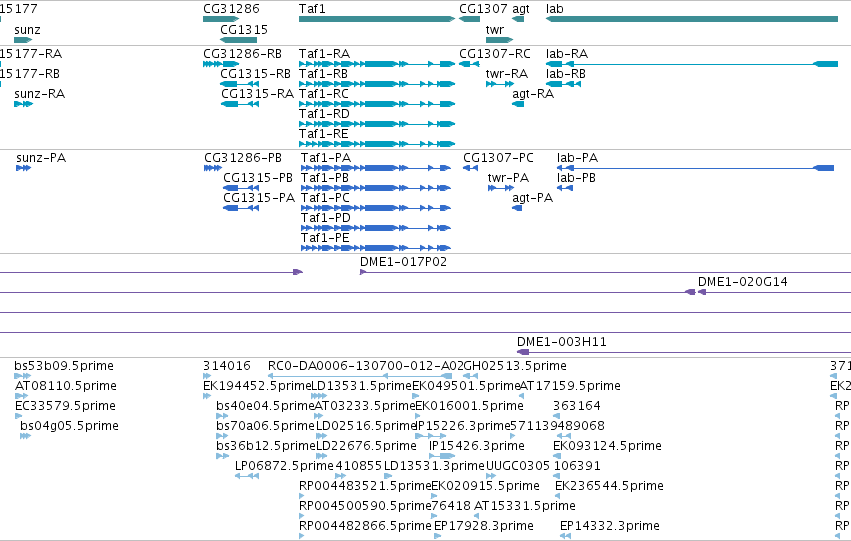Select the CG1315-PB protein glyph
This screenshot has height=541, width=851.
241,188
